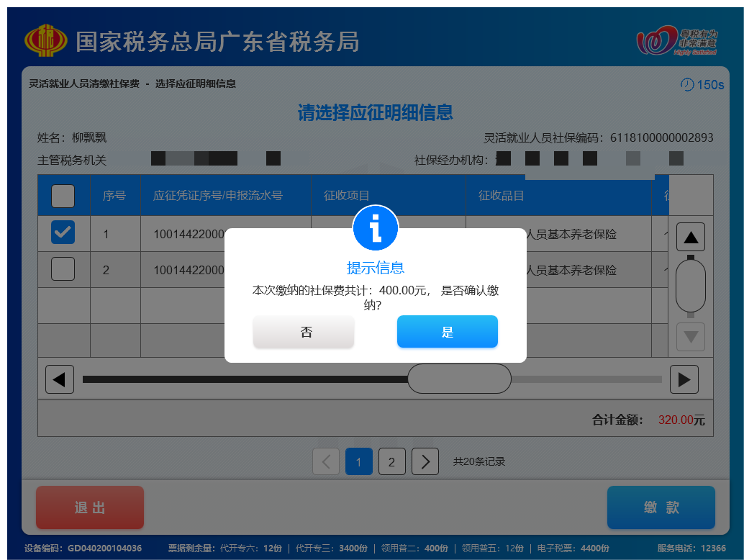The height and width of the screenshot is (560, 744).
Task: Switch to page 1 of the records
Action: pos(358,461)
